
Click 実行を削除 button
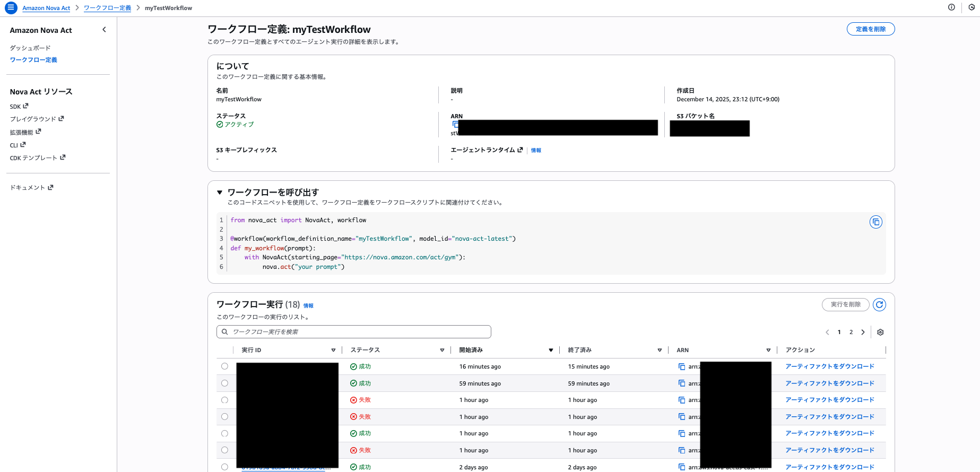846,304
